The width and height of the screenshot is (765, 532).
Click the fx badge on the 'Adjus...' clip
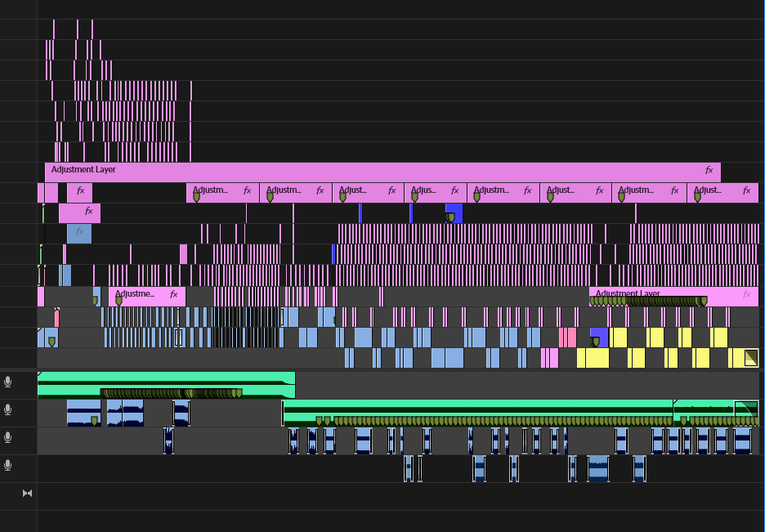454,190
